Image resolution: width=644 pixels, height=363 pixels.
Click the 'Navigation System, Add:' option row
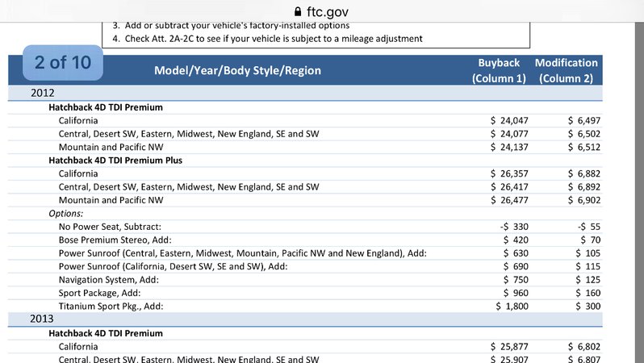(305, 280)
